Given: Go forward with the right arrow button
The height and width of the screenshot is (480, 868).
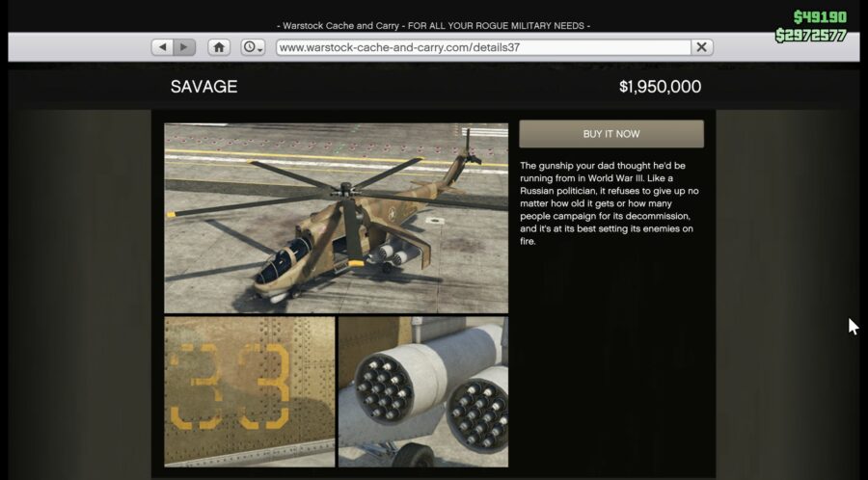Looking at the screenshot, I should point(184,47).
